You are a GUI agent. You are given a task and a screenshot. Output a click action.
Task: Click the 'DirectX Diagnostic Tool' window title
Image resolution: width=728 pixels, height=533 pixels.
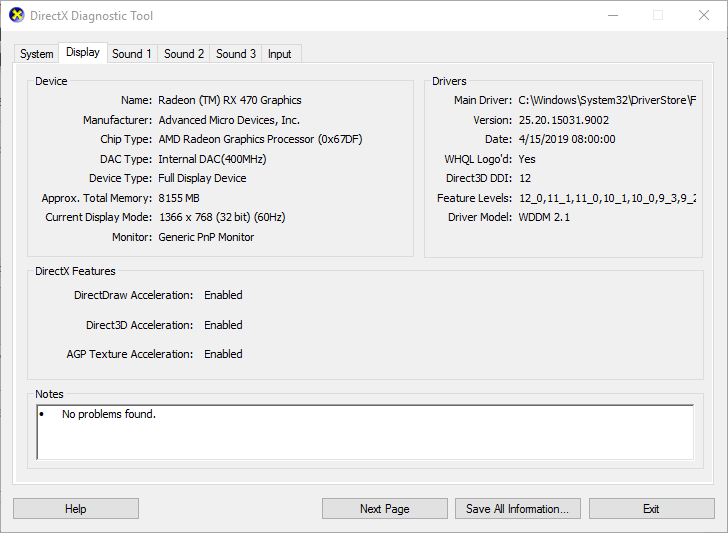point(91,16)
